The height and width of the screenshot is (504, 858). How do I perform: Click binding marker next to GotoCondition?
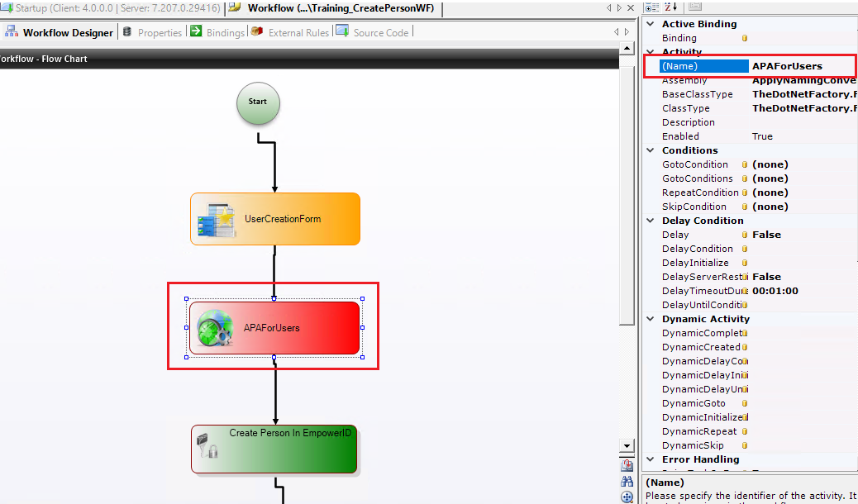[744, 164]
